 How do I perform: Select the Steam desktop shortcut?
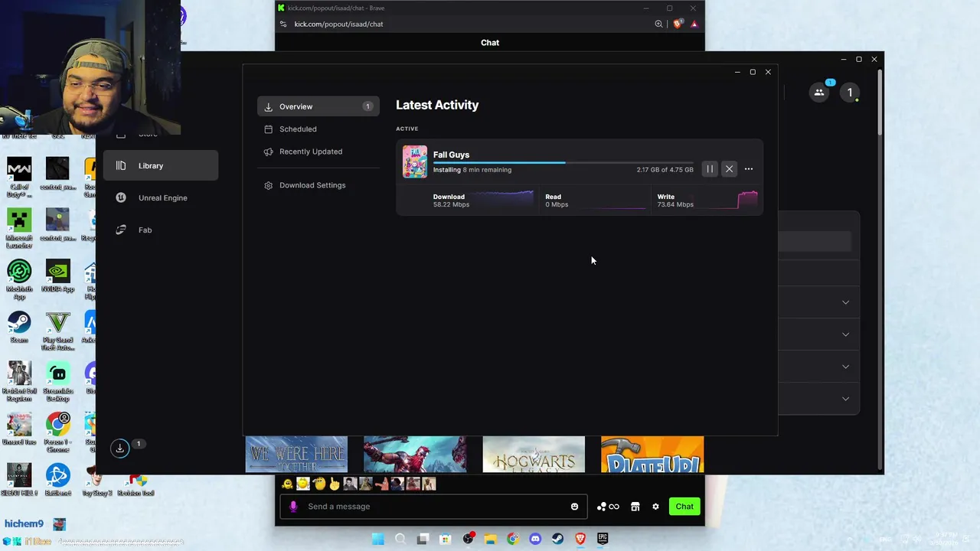click(19, 328)
